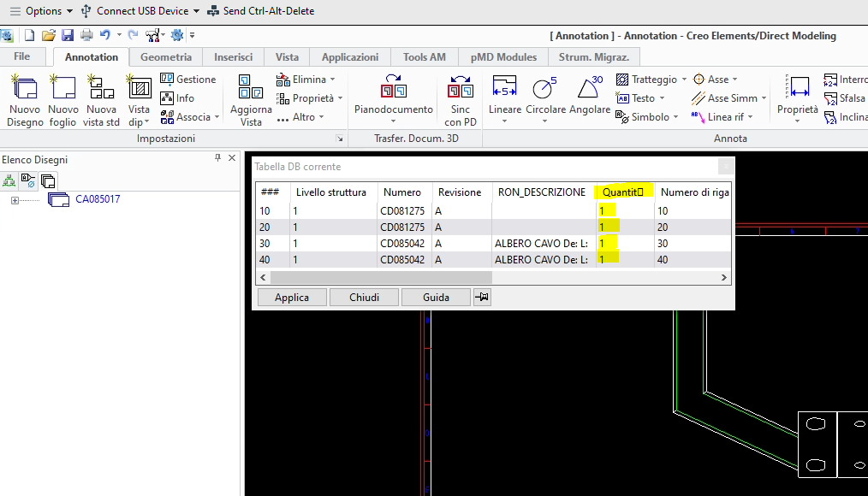Switch to the Geometria ribbon tab

pyautogui.click(x=165, y=56)
